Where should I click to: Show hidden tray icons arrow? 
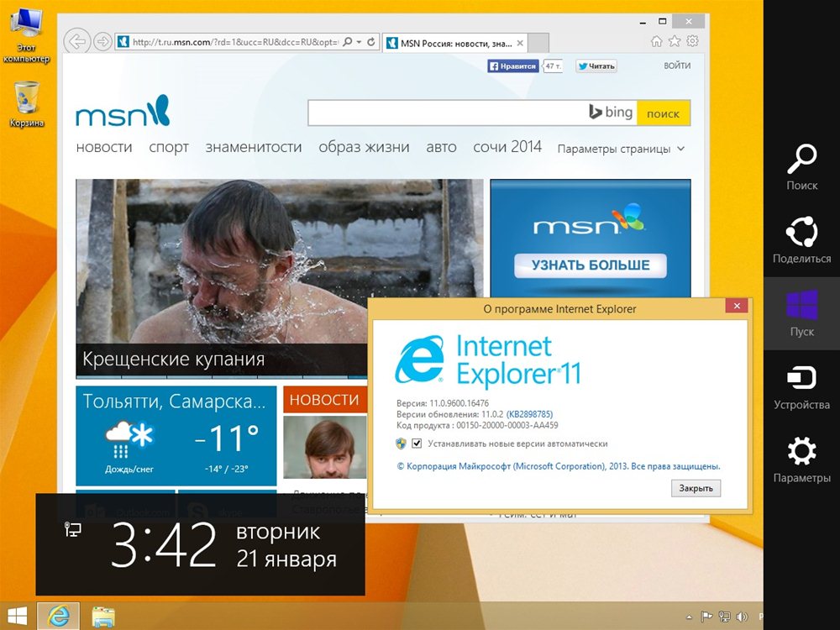click(x=689, y=617)
